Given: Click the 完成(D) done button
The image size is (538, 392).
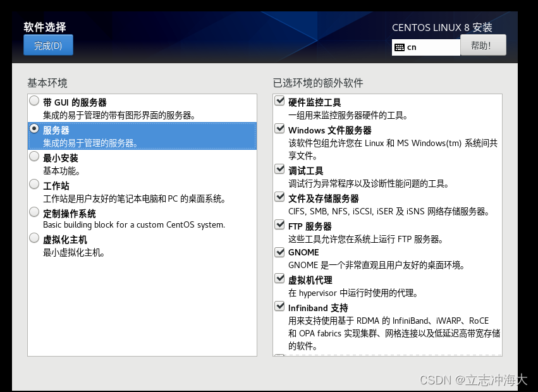Looking at the screenshot, I should click(48, 46).
